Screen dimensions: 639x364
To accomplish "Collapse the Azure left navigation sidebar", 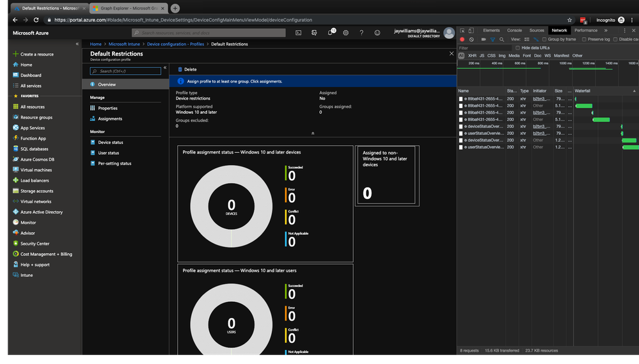I will tap(77, 44).
